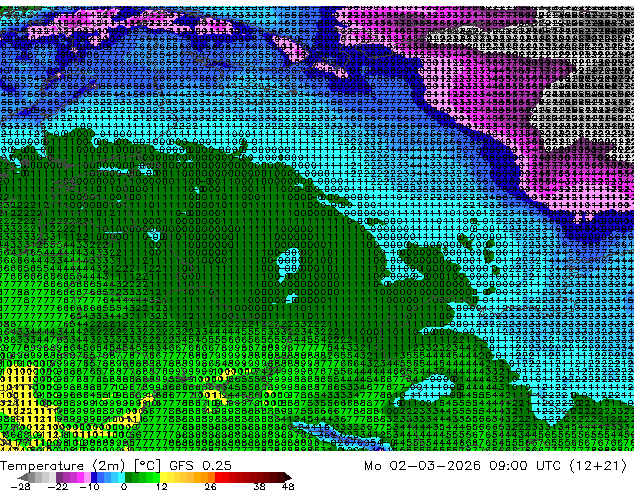Pick the bright red swatch on legend
The width and height of the screenshot is (634, 490).
pyautogui.click(x=218, y=477)
